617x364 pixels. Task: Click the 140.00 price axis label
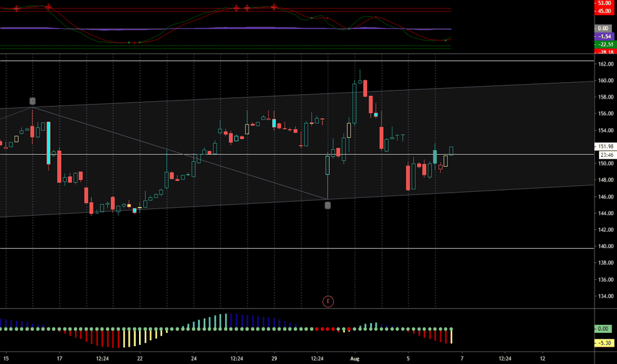point(606,246)
